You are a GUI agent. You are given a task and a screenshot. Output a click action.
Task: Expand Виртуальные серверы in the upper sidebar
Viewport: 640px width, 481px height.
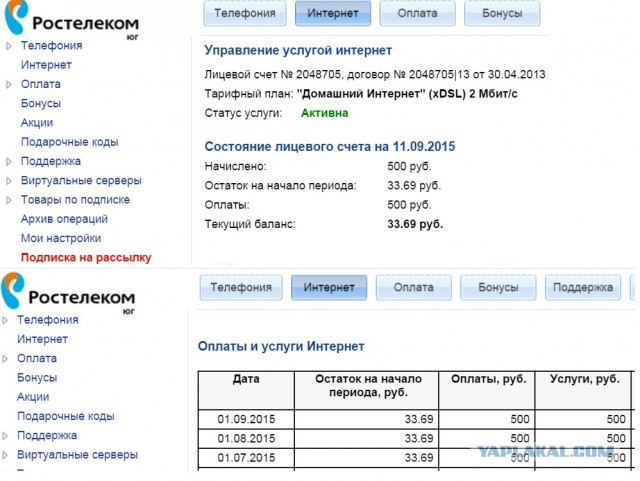9,181
